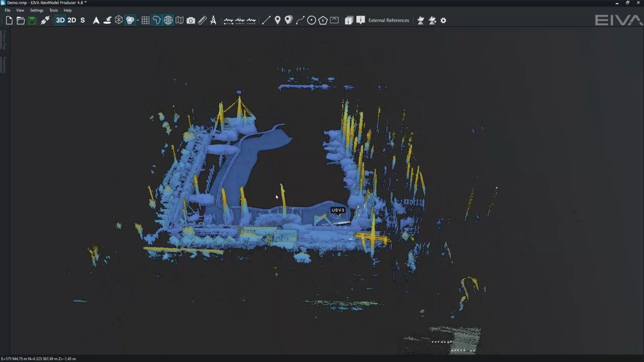This screenshot has width=644, height=362.
Task: Toggle the globe map icon
Action: point(168,20)
